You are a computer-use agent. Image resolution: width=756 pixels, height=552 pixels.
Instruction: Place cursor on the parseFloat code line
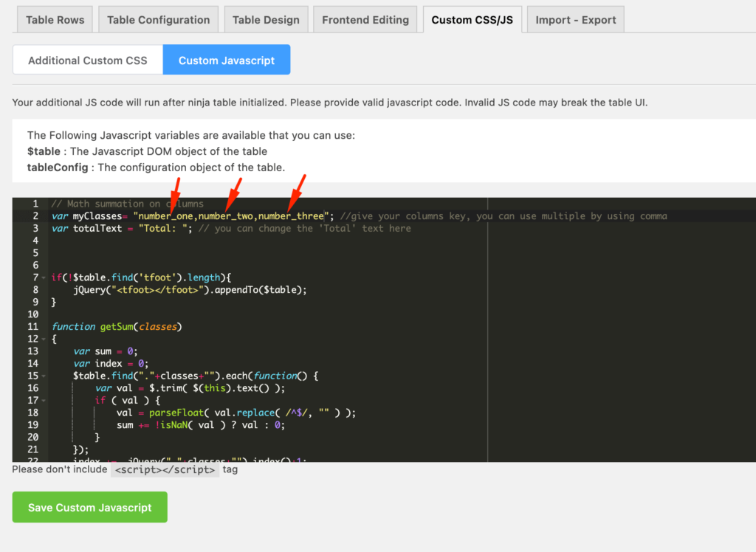click(236, 413)
